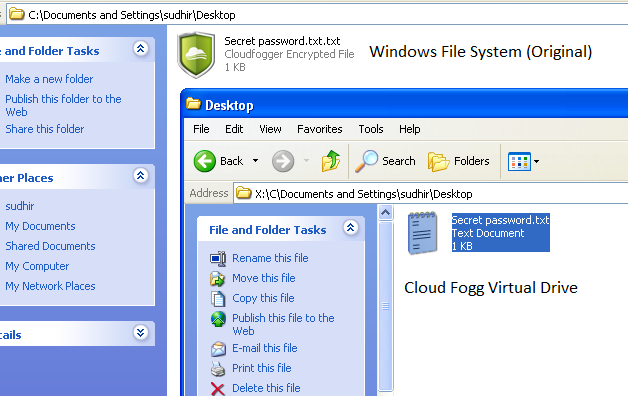The image size is (629, 399).
Task: Click Copy this file icon
Action: click(218, 298)
